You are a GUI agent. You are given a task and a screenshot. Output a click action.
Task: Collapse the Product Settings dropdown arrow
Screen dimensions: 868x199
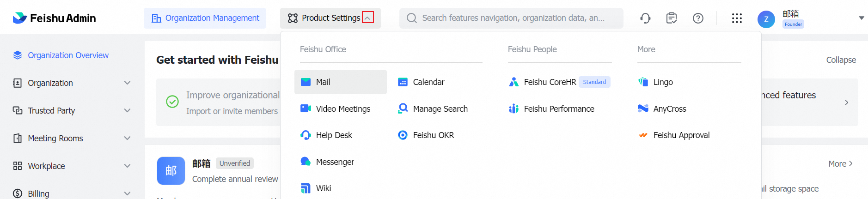pyautogui.click(x=367, y=18)
